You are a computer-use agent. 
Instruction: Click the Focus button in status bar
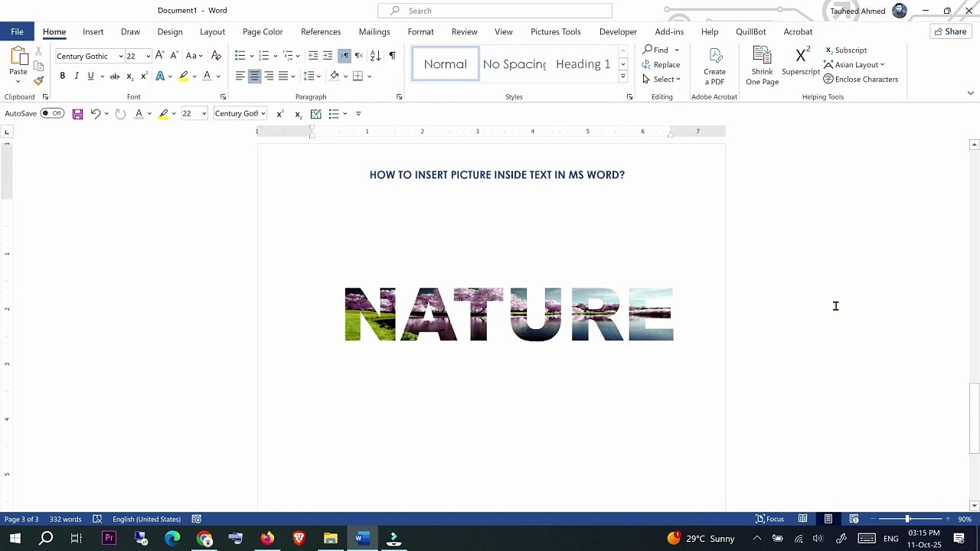[769, 519]
